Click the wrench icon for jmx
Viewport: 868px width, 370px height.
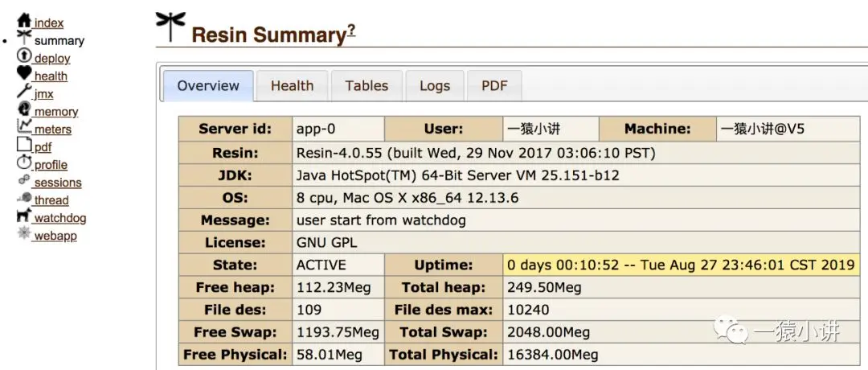24,91
